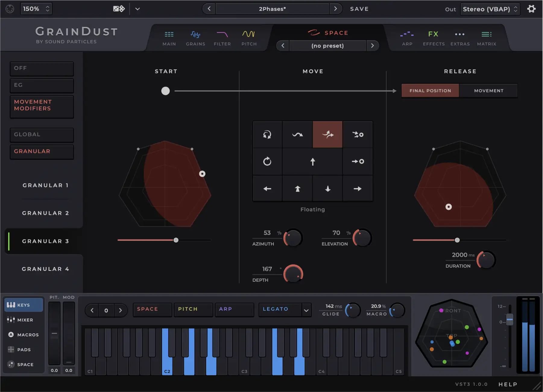Click the SAVE button

[x=359, y=9]
